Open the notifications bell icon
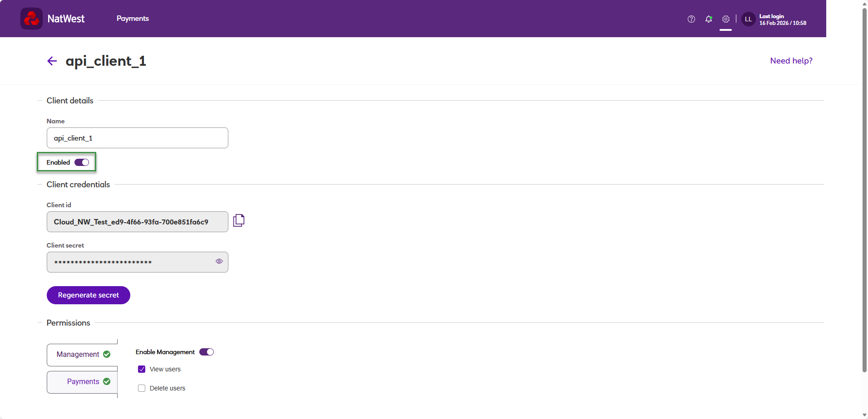The image size is (868, 419). click(x=709, y=19)
